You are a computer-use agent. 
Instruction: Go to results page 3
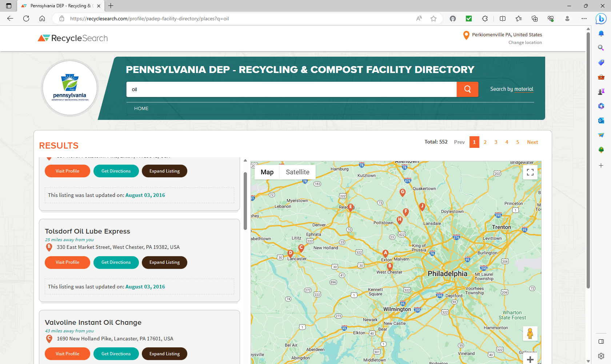496,142
